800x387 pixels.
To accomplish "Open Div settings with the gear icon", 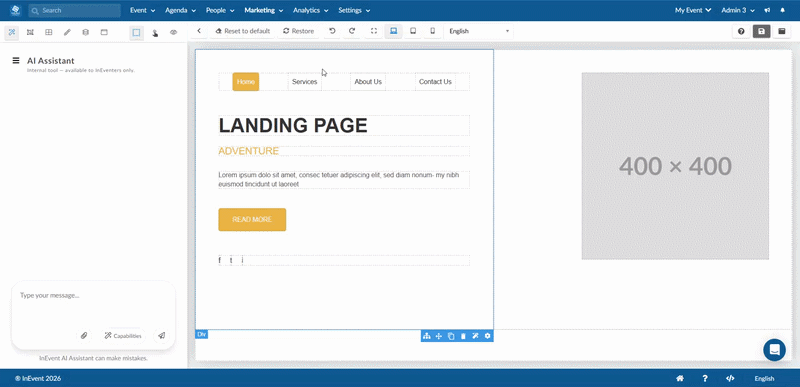I will 487,336.
